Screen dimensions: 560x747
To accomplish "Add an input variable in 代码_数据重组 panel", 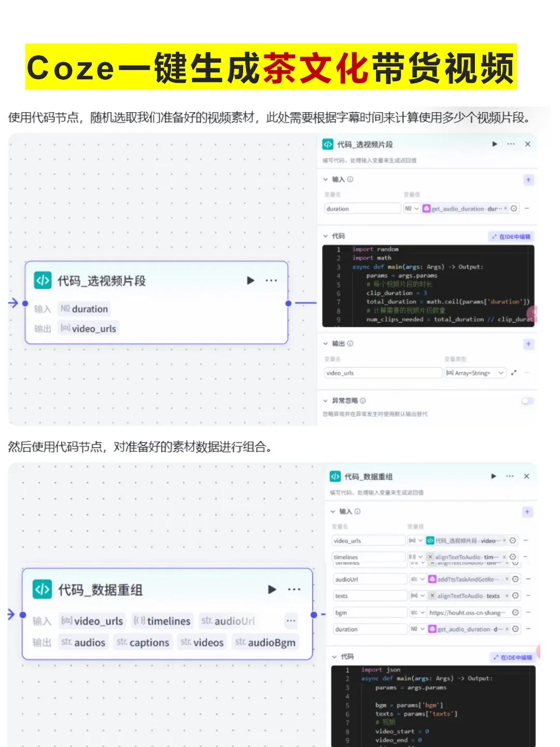I will [527, 512].
